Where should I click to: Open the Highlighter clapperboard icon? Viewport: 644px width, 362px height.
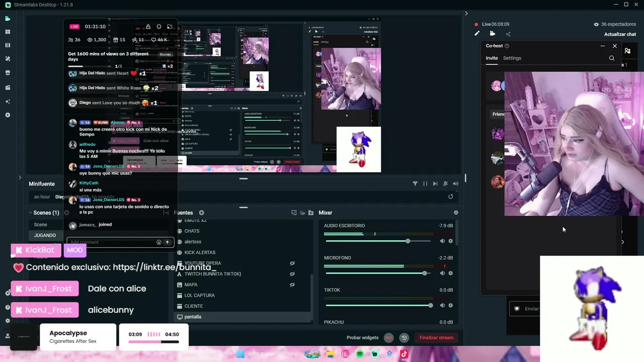(x=8, y=87)
